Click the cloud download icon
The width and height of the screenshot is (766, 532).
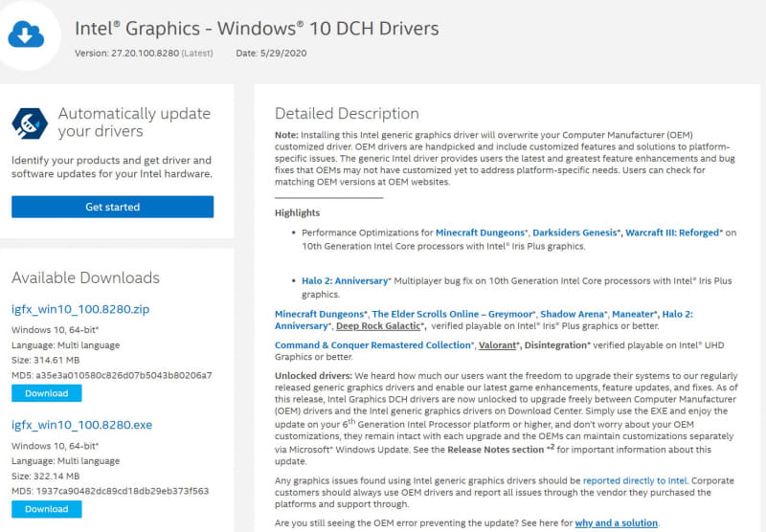pyautogui.click(x=26, y=33)
